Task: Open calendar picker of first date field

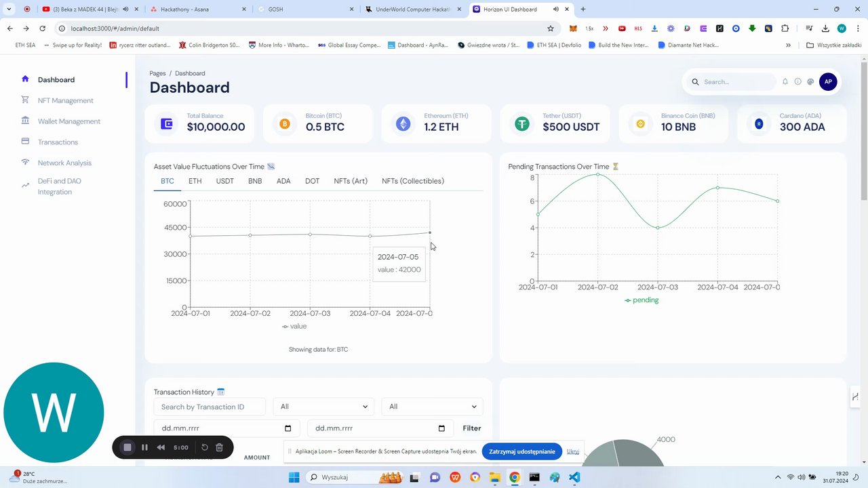Action: [288, 428]
